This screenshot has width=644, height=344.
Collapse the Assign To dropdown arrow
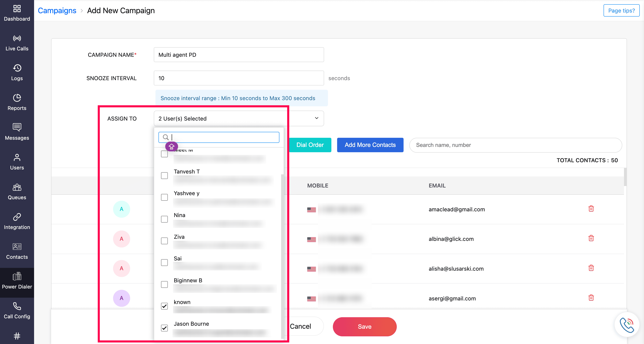[316, 118]
